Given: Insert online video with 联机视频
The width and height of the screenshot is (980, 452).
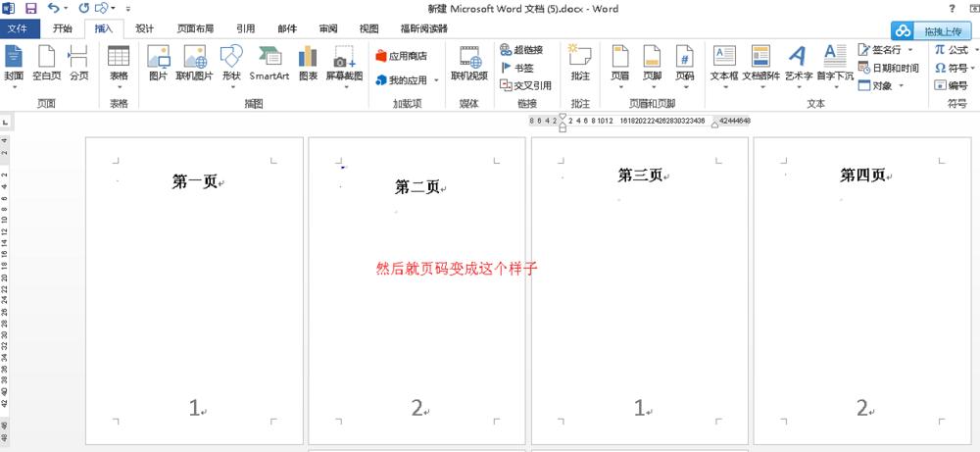Looking at the screenshot, I should tap(469, 64).
